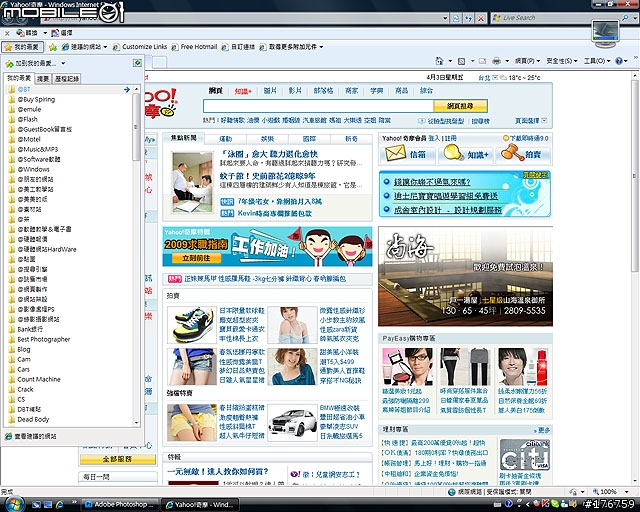
Task: Open suggested sites link at panel bottom
Action: tap(31, 436)
